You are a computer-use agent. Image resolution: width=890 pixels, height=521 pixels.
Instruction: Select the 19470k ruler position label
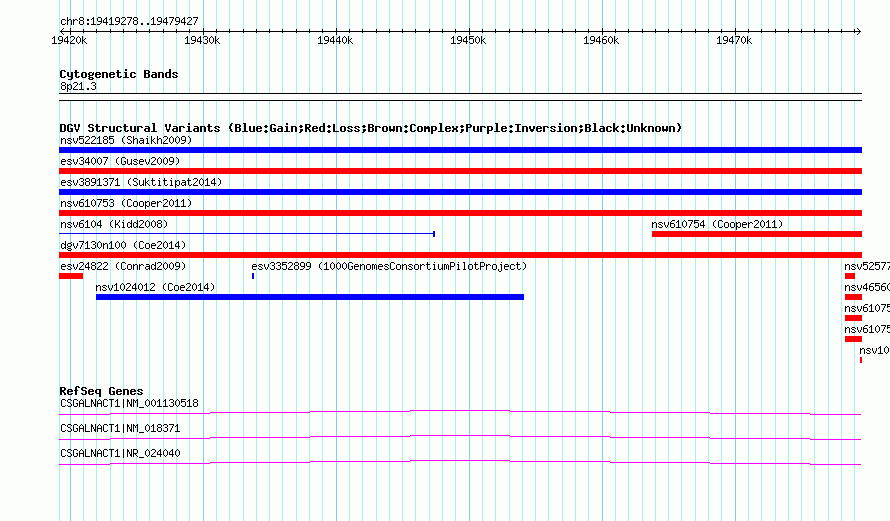[x=734, y=40]
